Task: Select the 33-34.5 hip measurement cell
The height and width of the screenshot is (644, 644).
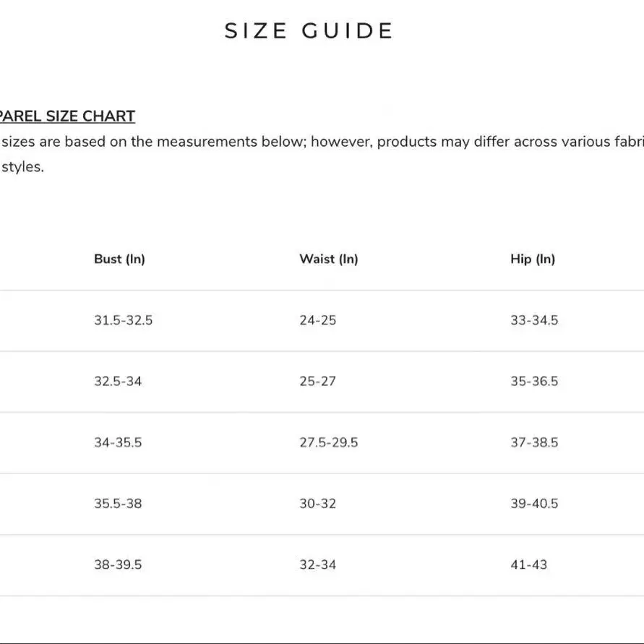Action: 534,320
